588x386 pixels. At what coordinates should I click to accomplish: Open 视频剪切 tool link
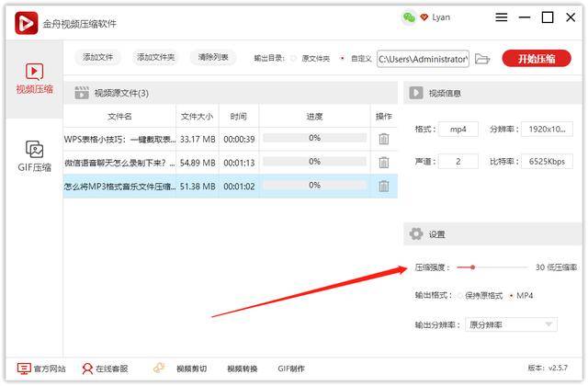192,369
